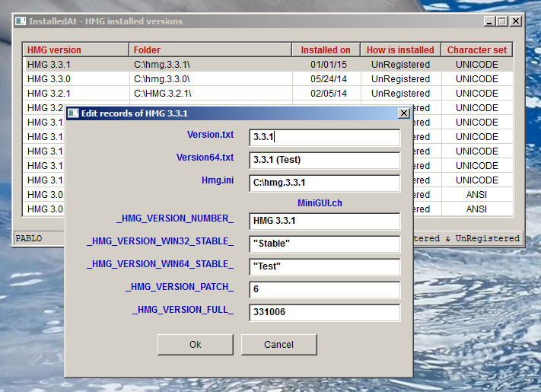Click the Folder column header
The height and width of the screenshot is (392, 541).
coord(211,50)
